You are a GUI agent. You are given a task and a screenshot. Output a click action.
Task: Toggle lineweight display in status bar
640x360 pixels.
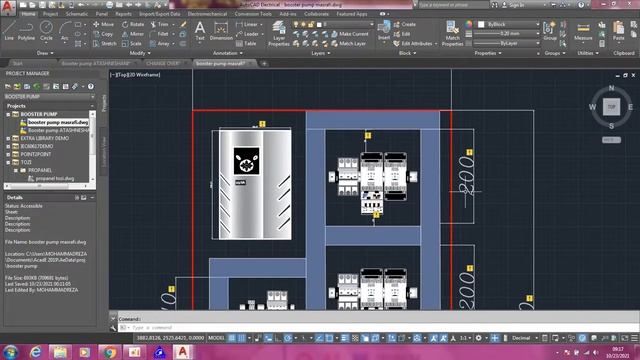[x=345, y=338]
